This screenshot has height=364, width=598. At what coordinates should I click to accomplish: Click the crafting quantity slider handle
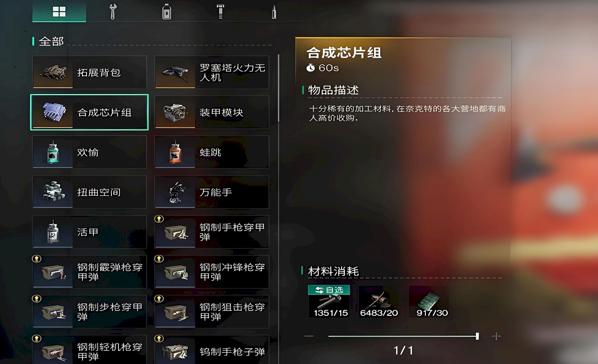point(477,336)
